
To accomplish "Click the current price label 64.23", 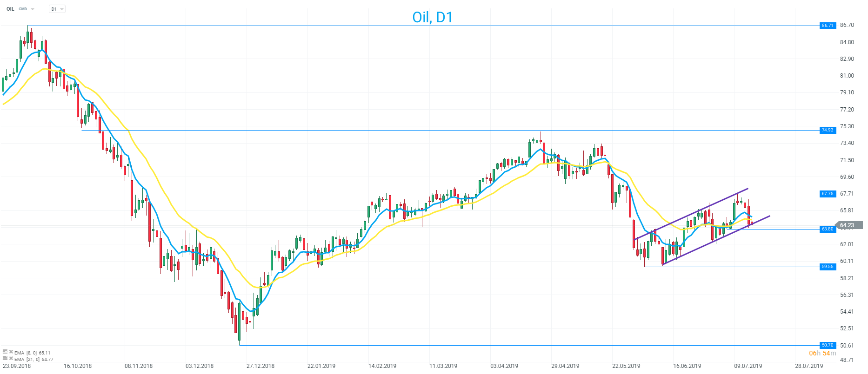I will [849, 225].
